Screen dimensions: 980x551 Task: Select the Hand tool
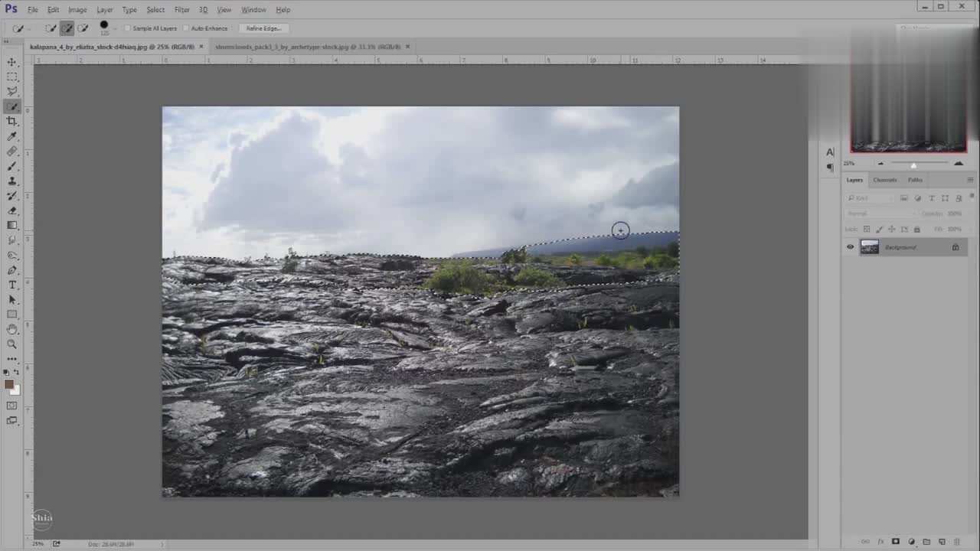click(11, 329)
